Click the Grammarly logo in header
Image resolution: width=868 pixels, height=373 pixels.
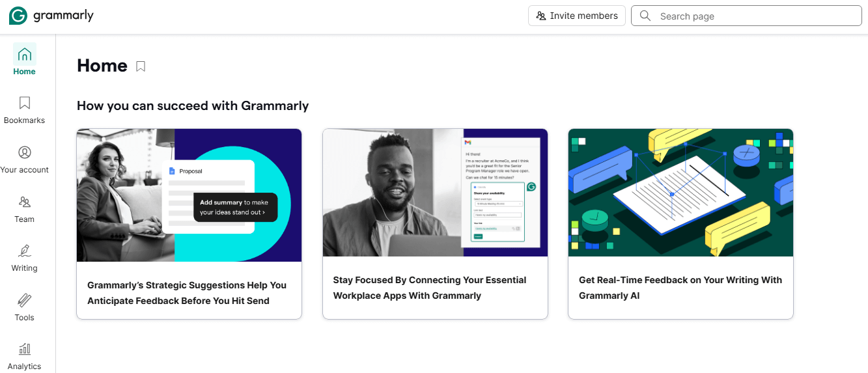pyautogui.click(x=18, y=16)
